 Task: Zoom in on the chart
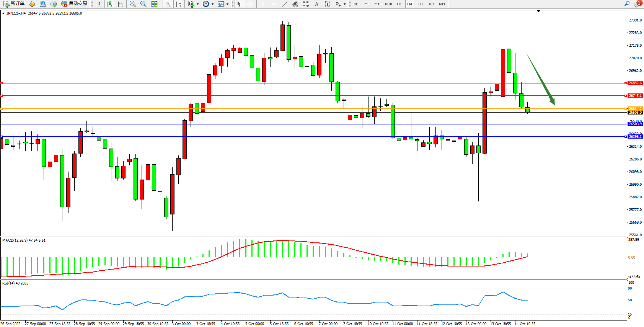(x=132, y=4)
